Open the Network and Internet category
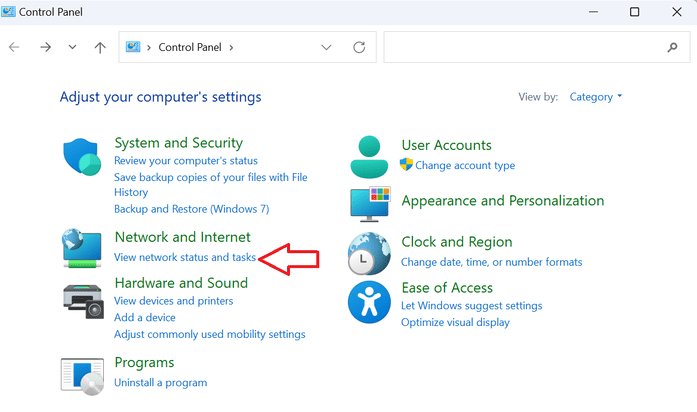 click(x=183, y=237)
